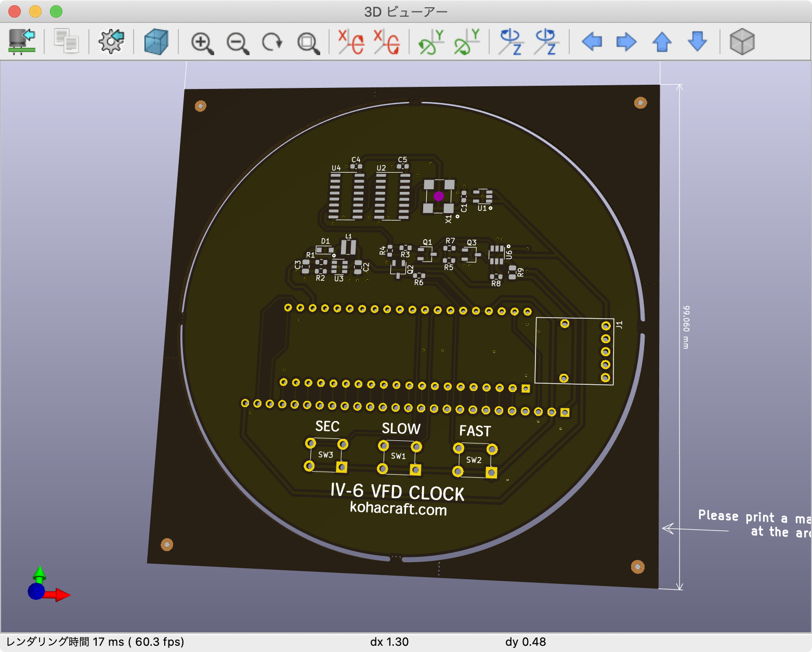
Task: Move the view up with the up arrow
Action: point(662,42)
